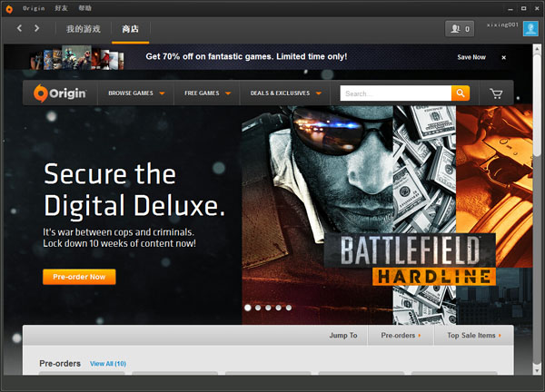
Task: Click the game covers thumbnail in promo banner
Action: [77, 58]
